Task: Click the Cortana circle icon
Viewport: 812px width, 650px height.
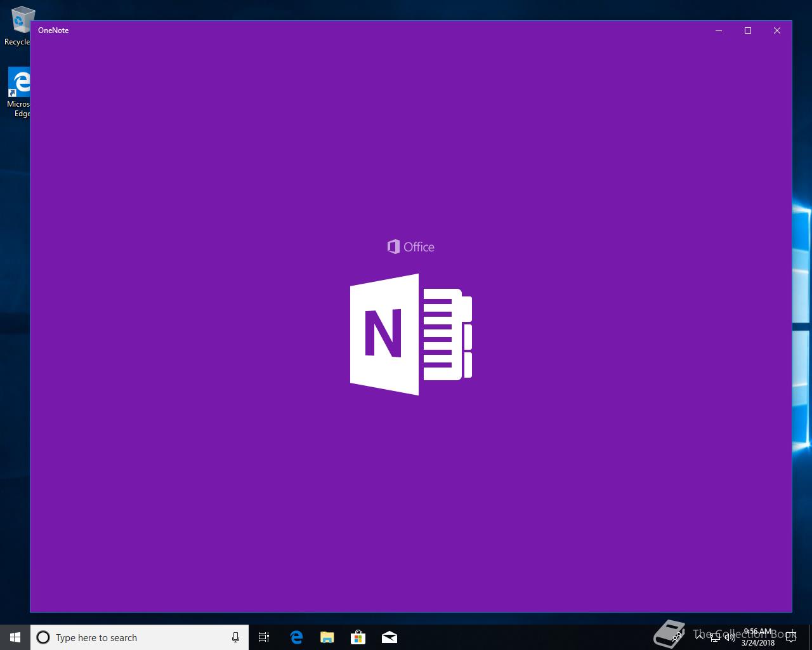Action: pos(43,637)
